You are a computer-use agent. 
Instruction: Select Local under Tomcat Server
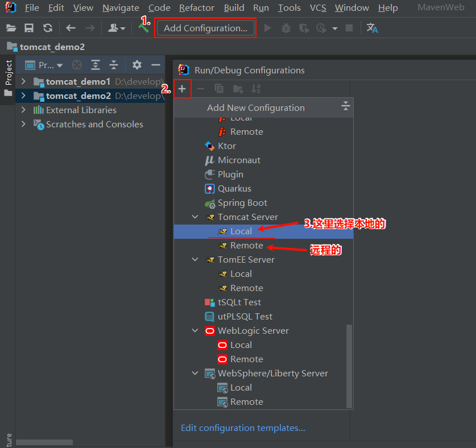263,231
